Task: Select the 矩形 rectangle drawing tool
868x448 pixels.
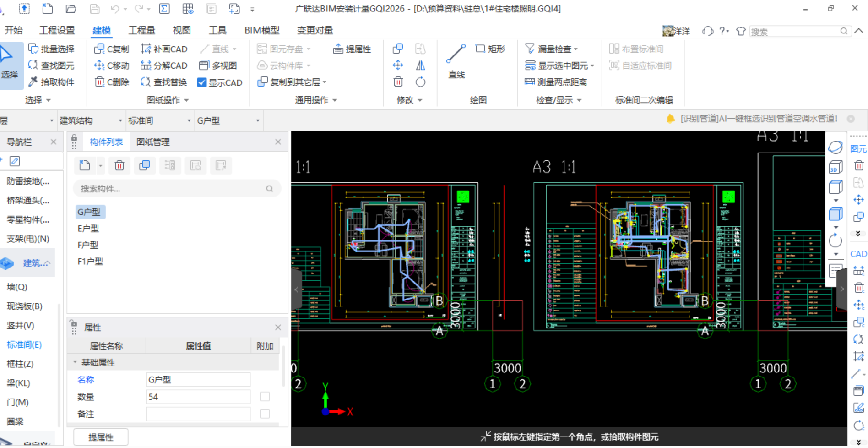Action: 489,49
